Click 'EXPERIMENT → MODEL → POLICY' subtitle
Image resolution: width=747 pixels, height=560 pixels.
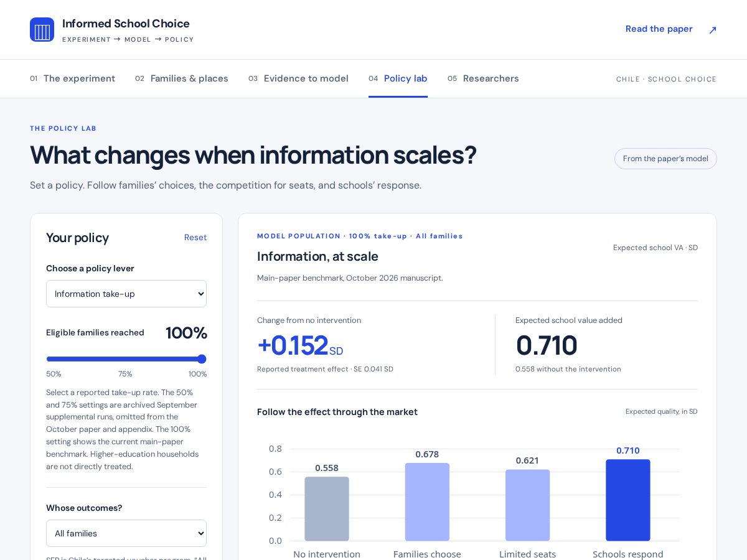pyautogui.click(x=128, y=39)
